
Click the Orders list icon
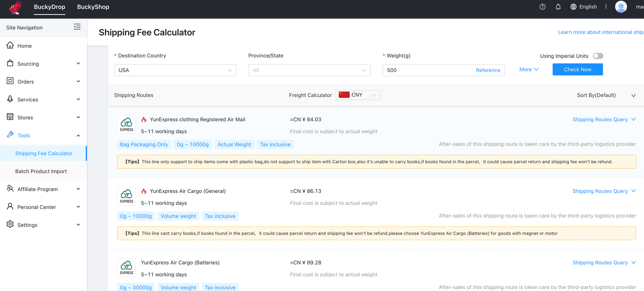coord(10,81)
